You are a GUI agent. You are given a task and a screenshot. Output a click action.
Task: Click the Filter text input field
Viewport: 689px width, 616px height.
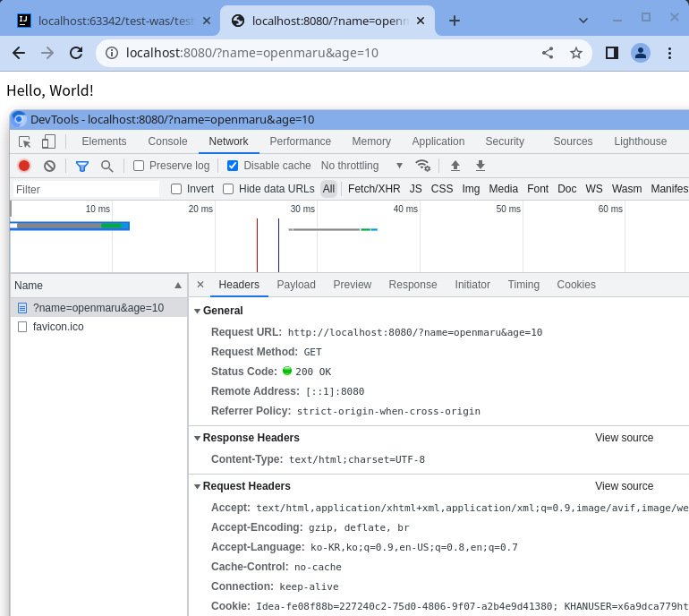pyautogui.click(x=85, y=189)
